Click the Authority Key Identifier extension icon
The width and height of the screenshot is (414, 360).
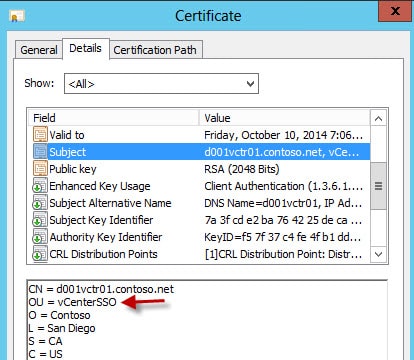coord(40,237)
